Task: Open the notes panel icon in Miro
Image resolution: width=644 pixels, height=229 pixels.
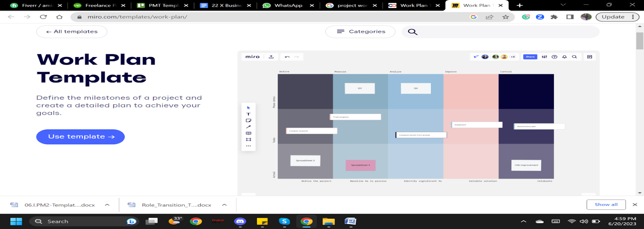Action: [590, 57]
